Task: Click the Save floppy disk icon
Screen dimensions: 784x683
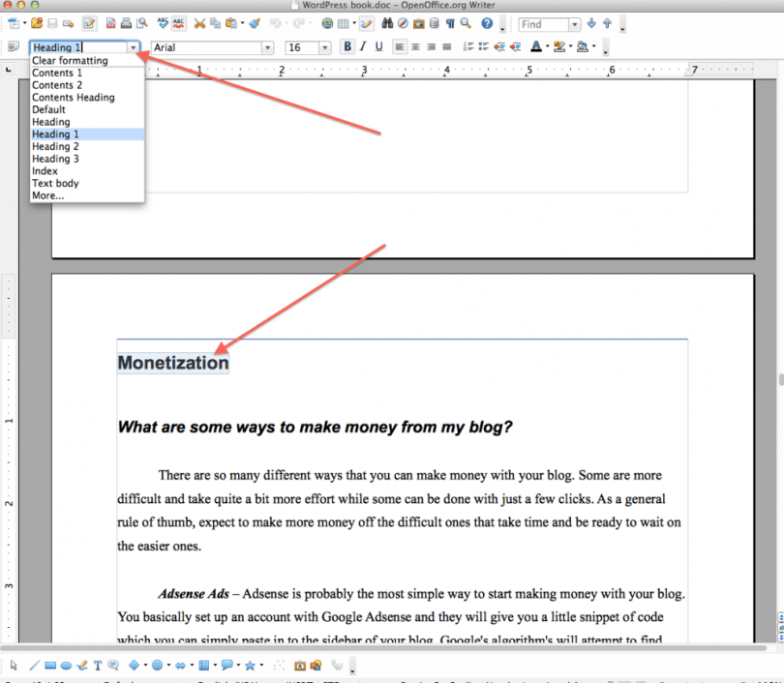Action: [52, 23]
